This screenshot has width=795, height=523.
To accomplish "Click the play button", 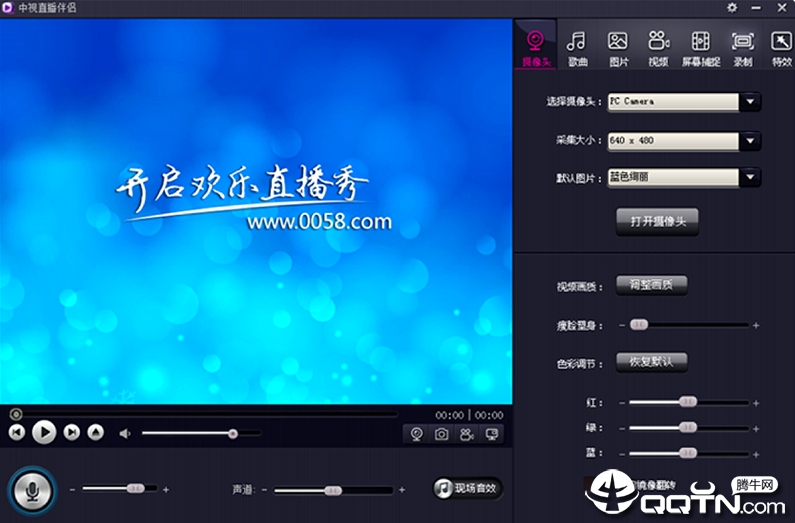I will [44, 432].
